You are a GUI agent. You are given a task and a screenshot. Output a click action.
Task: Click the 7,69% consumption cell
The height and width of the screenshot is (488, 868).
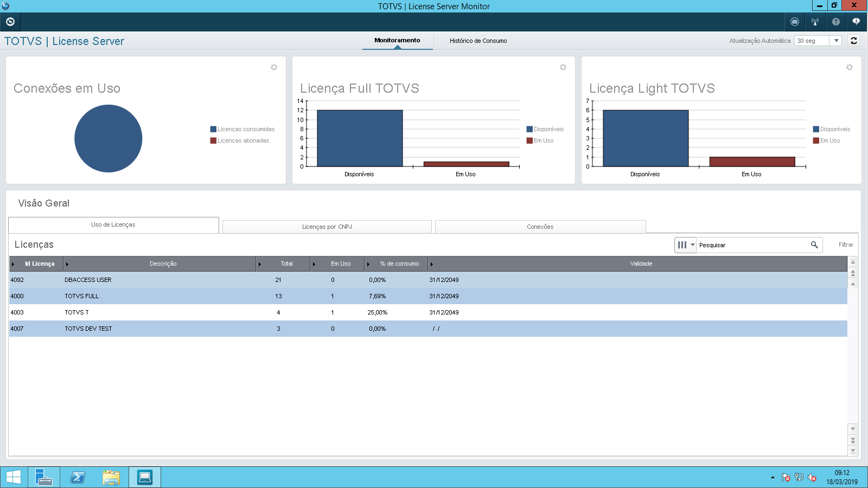pos(377,296)
